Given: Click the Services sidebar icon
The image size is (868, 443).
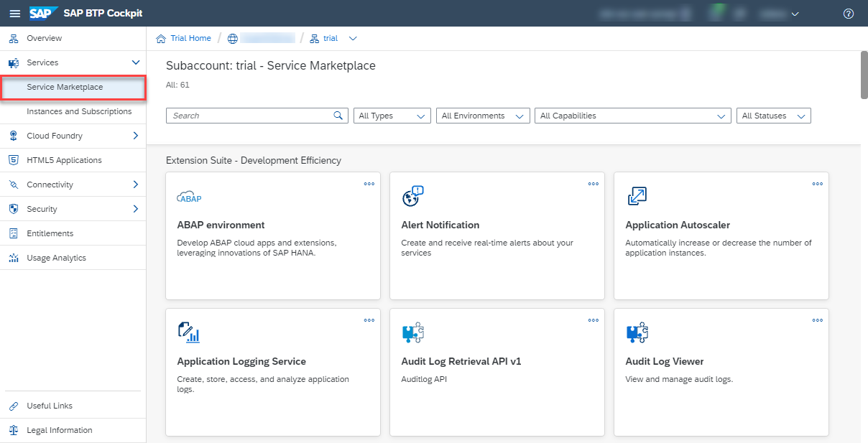Looking at the screenshot, I should pos(13,62).
